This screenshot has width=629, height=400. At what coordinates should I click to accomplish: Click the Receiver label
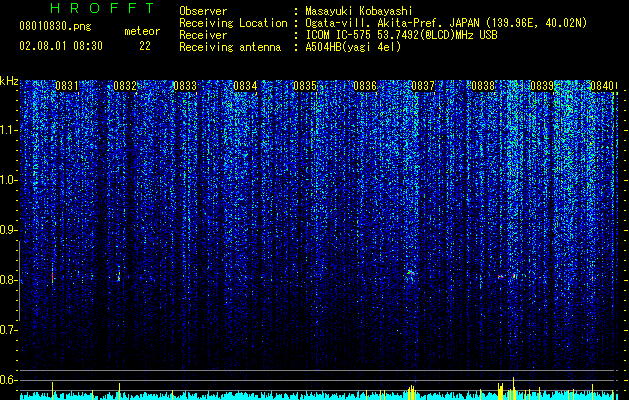[203, 35]
